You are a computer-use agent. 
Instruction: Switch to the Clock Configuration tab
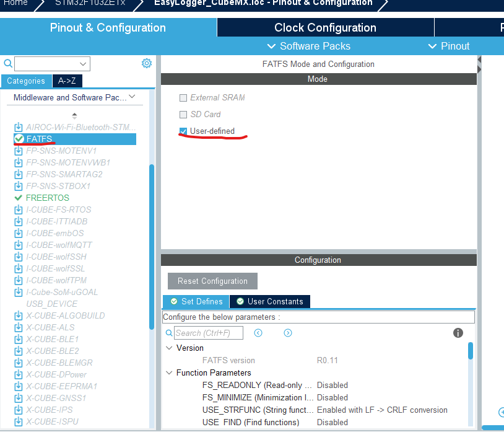(325, 28)
